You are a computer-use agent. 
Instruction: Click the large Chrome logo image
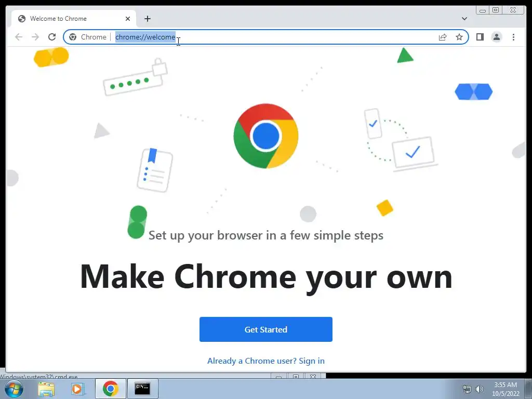[x=265, y=136]
